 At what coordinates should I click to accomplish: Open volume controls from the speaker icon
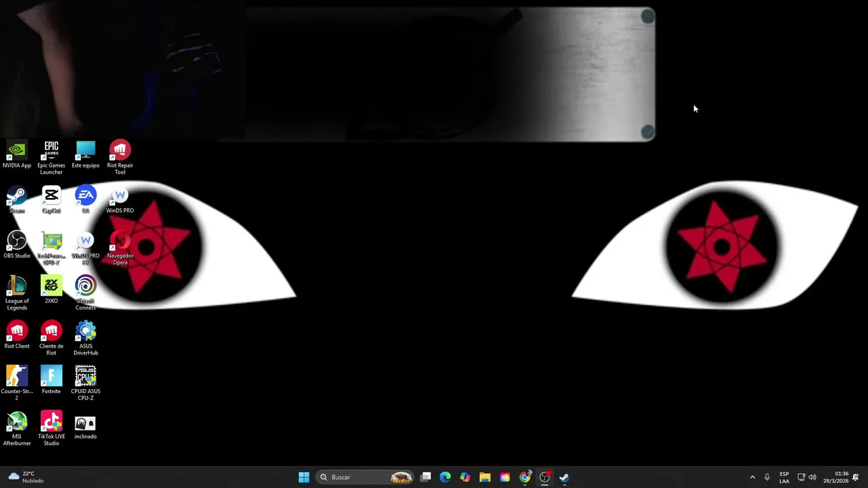[x=812, y=477]
